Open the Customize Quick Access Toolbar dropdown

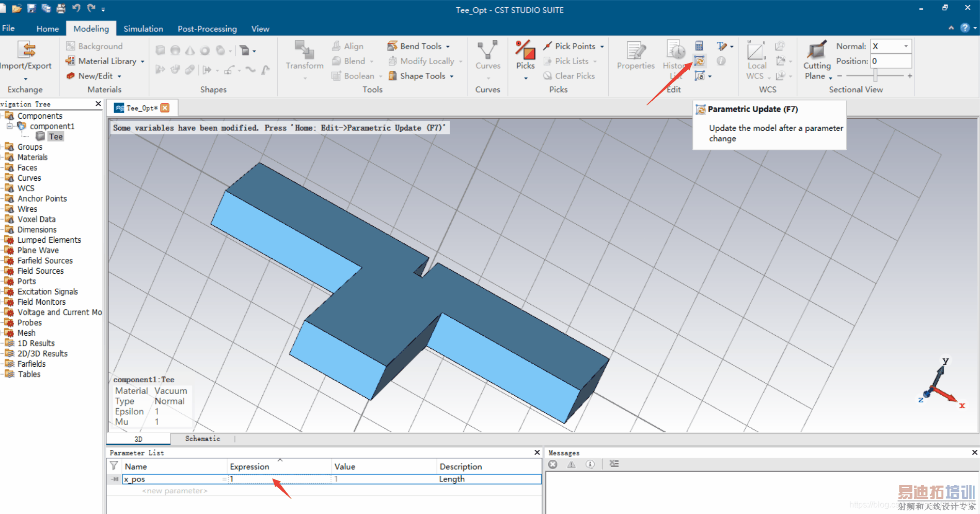click(x=103, y=9)
